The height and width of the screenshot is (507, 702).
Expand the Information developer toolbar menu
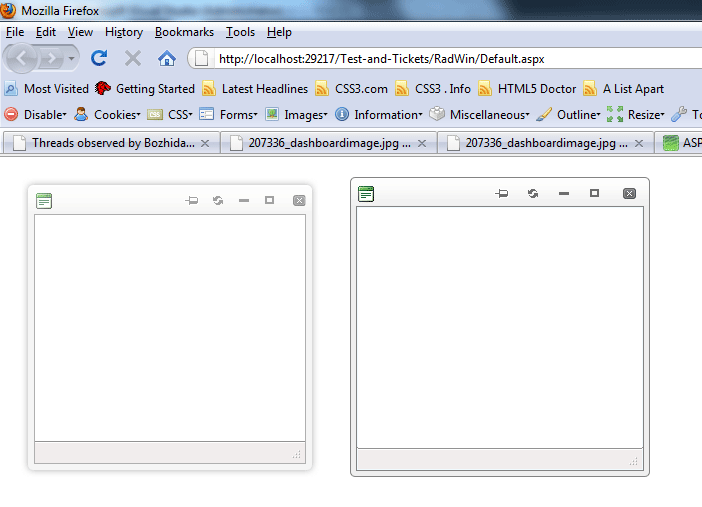click(x=379, y=115)
